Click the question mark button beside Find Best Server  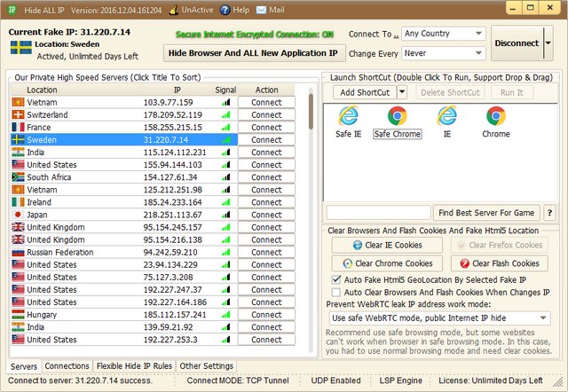coord(549,213)
